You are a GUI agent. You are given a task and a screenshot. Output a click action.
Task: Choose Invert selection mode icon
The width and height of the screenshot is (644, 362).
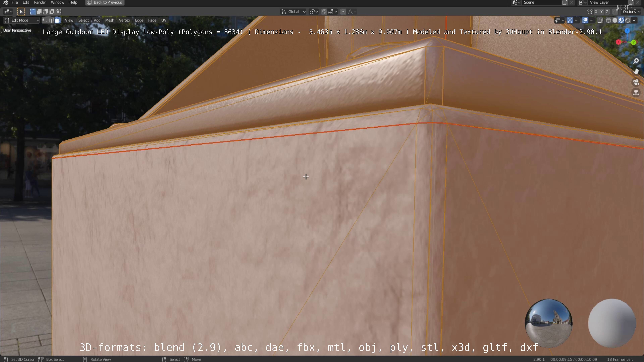[52, 12]
